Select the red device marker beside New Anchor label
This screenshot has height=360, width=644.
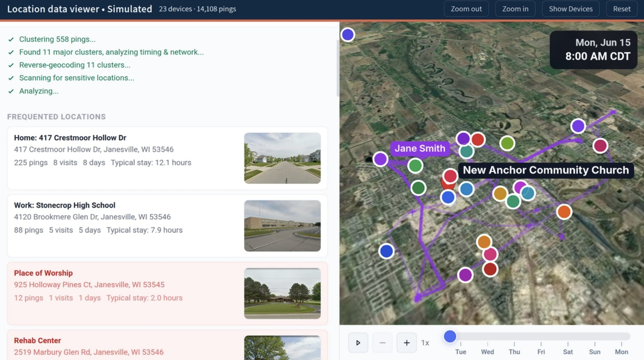click(450, 176)
